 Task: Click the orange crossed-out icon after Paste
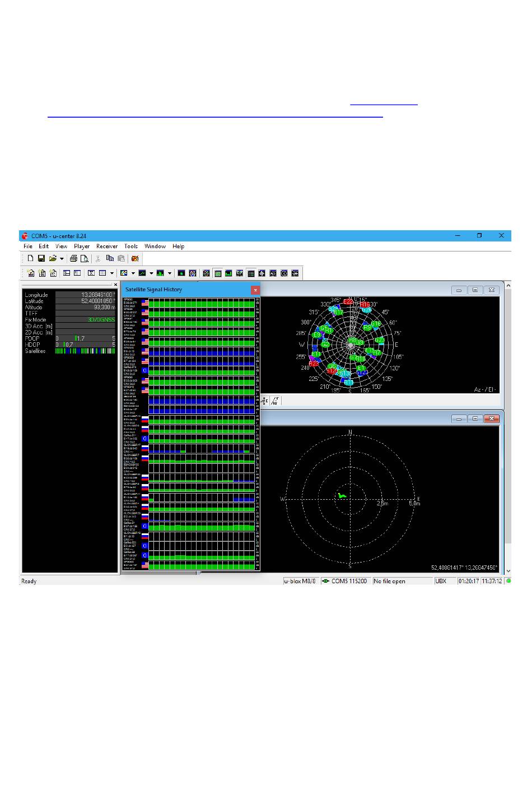coord(134,258)
